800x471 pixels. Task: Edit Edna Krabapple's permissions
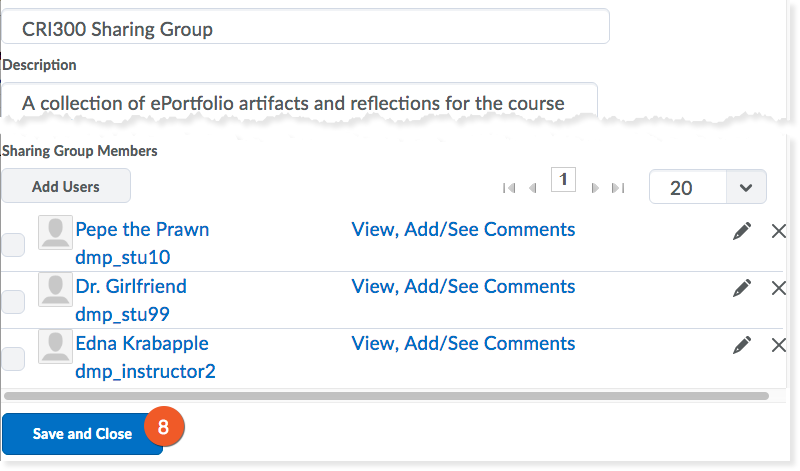click(x=741, y=345)
